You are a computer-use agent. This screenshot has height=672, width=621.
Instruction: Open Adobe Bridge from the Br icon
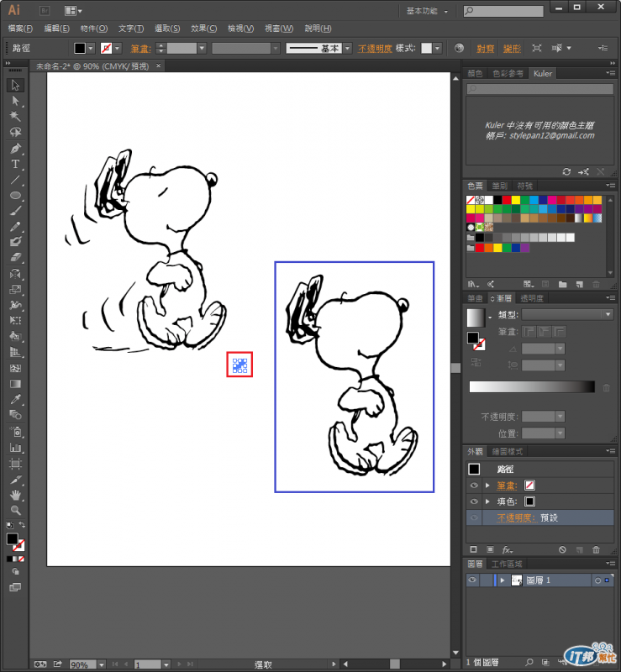[45, 11]
